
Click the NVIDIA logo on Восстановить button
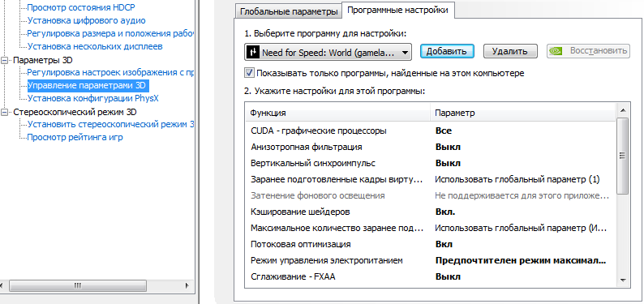(556, 51)
